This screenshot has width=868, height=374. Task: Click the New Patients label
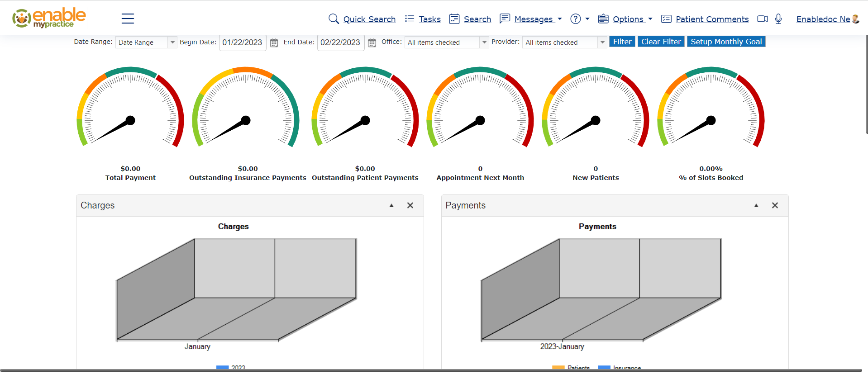[596, 178]
